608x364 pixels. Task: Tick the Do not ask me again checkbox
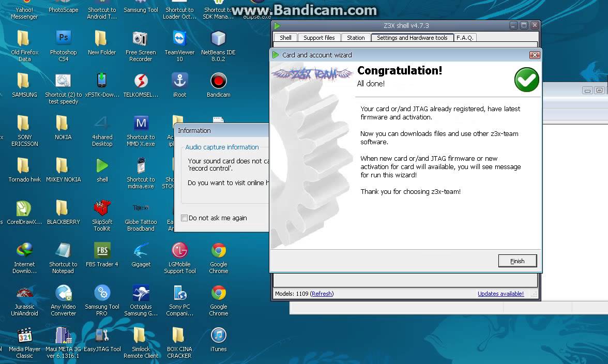pos(185,218)
